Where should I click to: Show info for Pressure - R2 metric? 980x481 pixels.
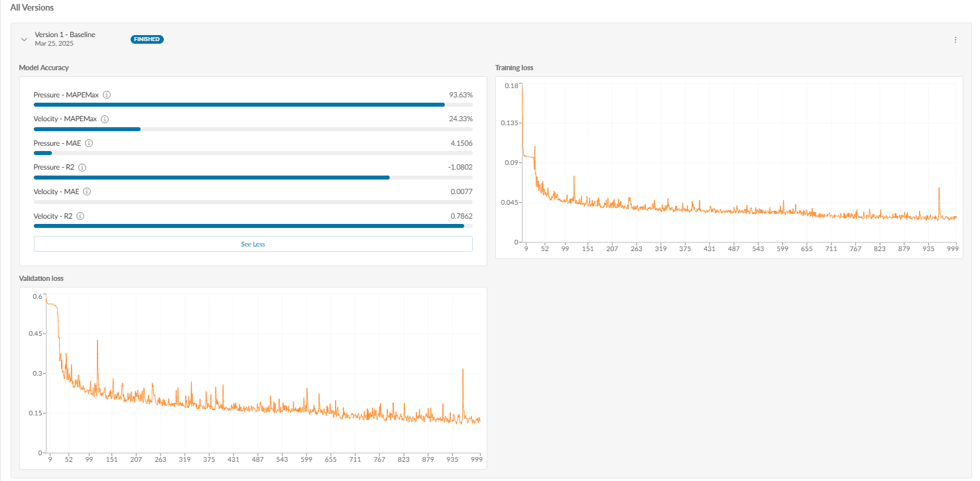pos(82,168)
